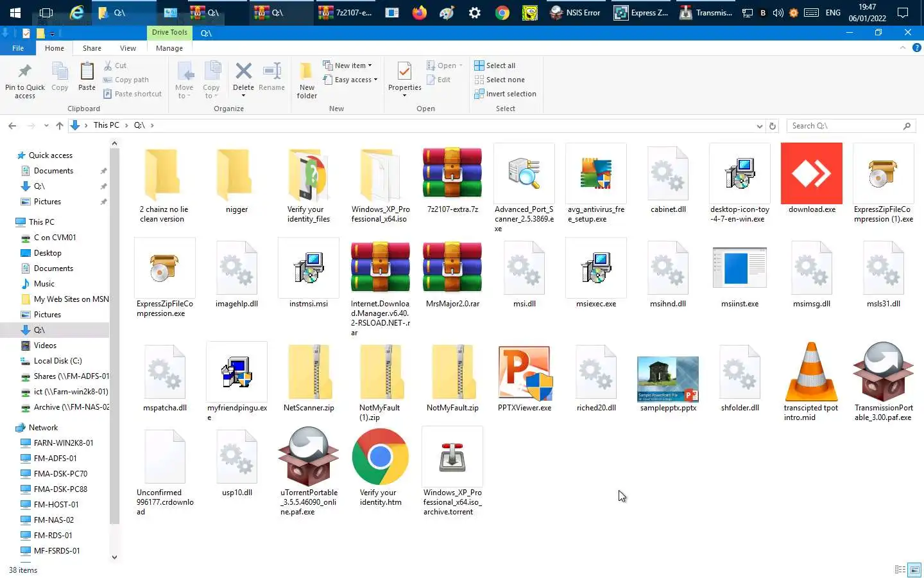
Task: Click the Cut command in Clipboard group
Action: click(x=116, y=66)
